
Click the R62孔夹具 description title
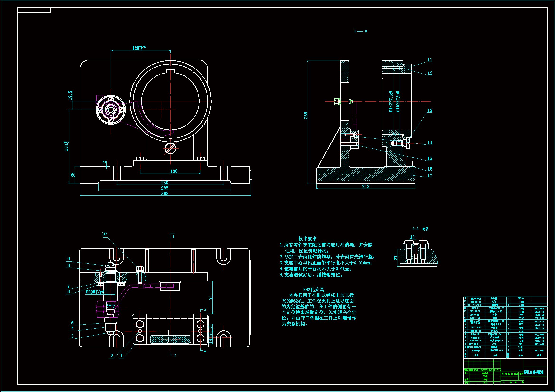[313, 289]
